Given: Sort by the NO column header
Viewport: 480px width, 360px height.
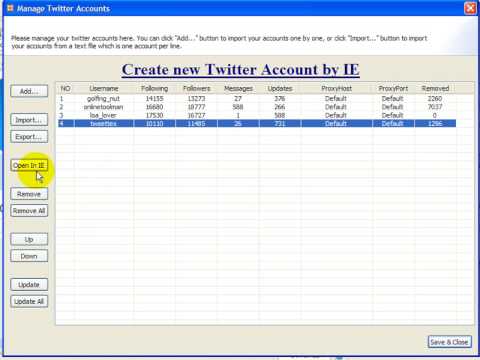Looking at the screenshot, I should tap(66, 88).
